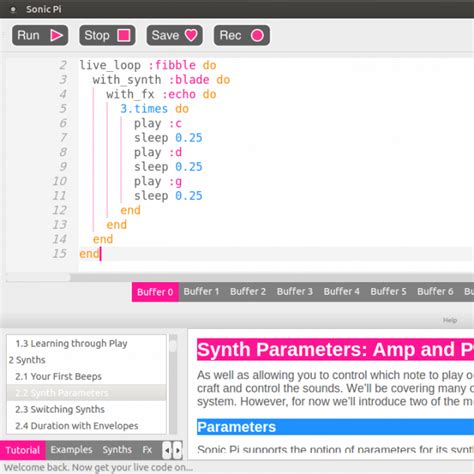Click the Save heart icon

[x=191, y=35]
